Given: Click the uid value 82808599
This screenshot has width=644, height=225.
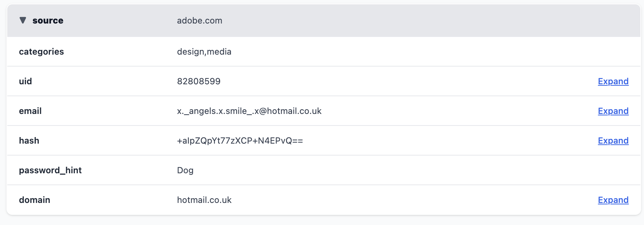Looking at the screenshot, I should pyautogui.click(x=198, y=81).
